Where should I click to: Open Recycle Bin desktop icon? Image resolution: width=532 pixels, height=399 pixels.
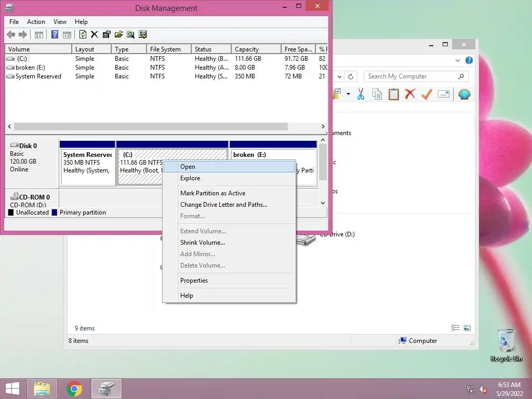pos(506,345)
